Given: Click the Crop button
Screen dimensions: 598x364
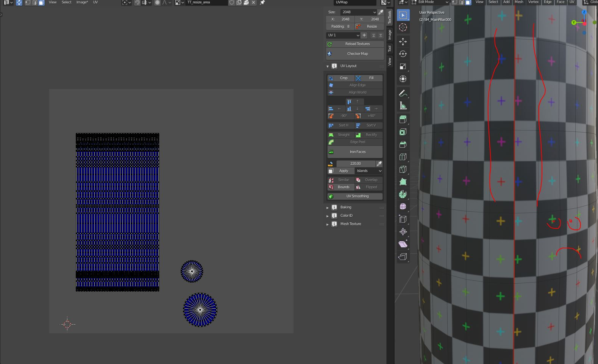Looking at the screenshot, I should 341,78.
